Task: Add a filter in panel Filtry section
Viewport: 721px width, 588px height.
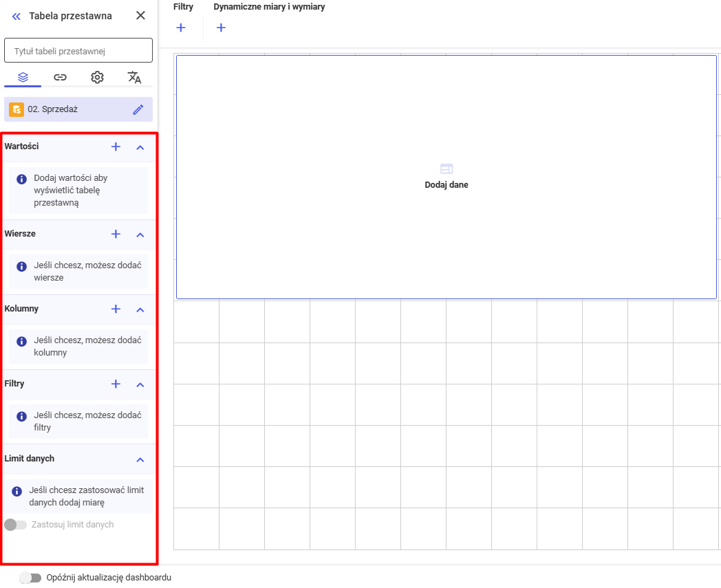Action: [116, 384]
